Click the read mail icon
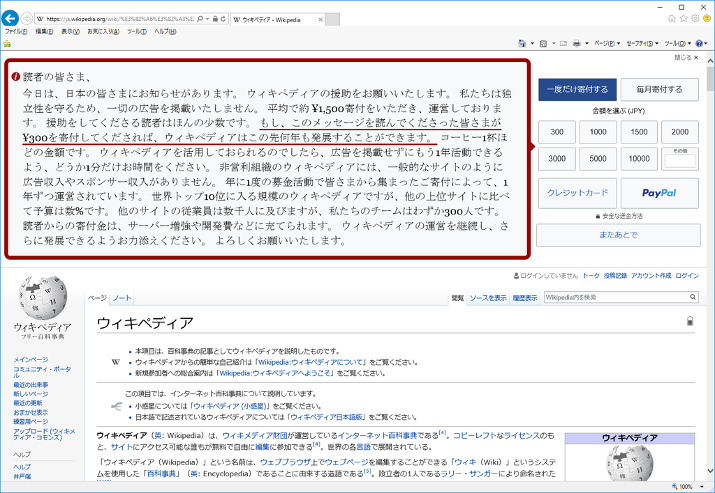This screenshot has width=715, height=493. tap(564, 43)
